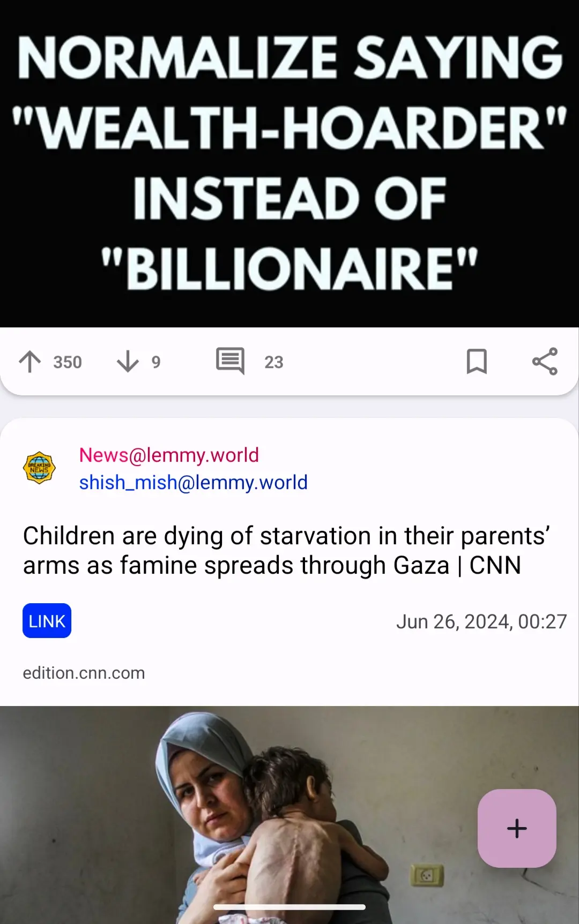579x924 pixels.
Task: Bookmark the wealth-hoarder post
Action: [477, 361]
